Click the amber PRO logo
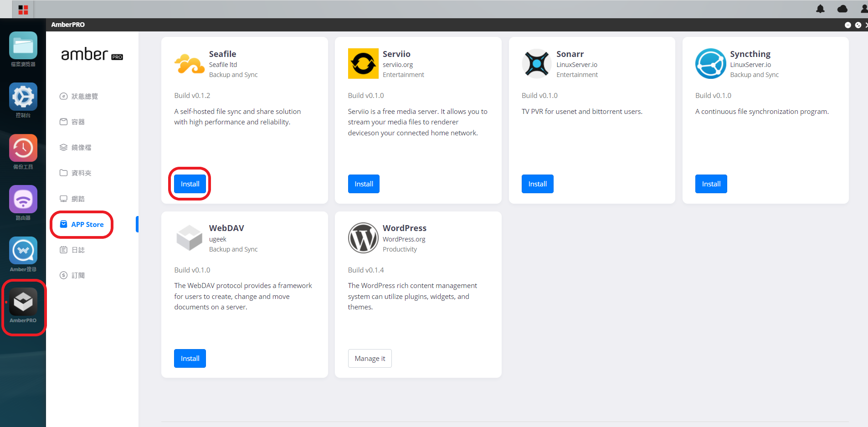The height and width of the screenshot is (427, 868). click(x=92, y=55)
